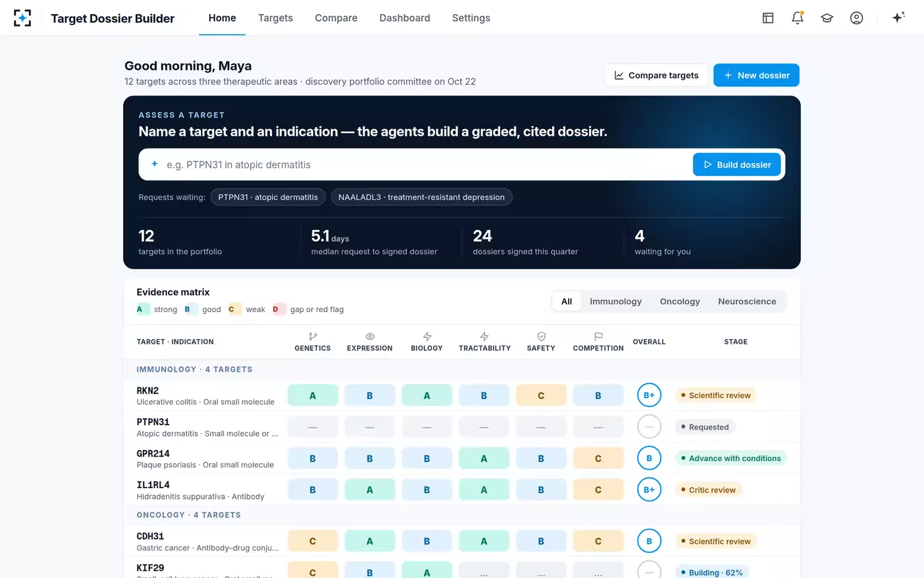Click the Safety column shield icon
Viewport: 924px width, 578px height.
(541, 337)
